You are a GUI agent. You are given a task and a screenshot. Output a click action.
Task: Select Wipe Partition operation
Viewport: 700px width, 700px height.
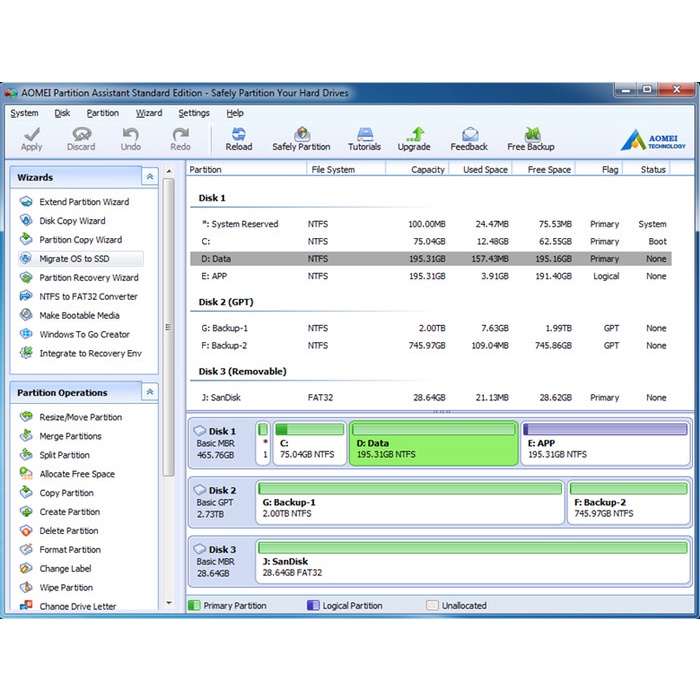tap(66, 588)
